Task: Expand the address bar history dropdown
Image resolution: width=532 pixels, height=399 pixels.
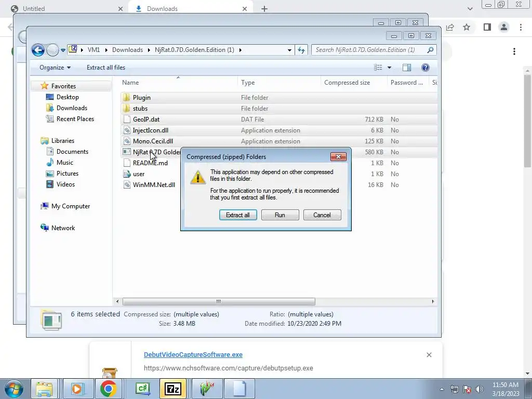Action: 289,50
